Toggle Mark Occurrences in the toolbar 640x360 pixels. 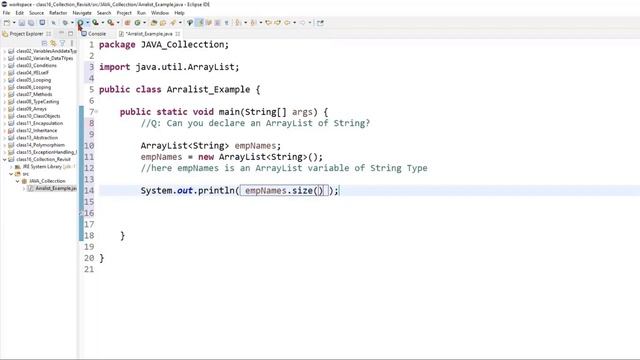[x=199, y=23]
